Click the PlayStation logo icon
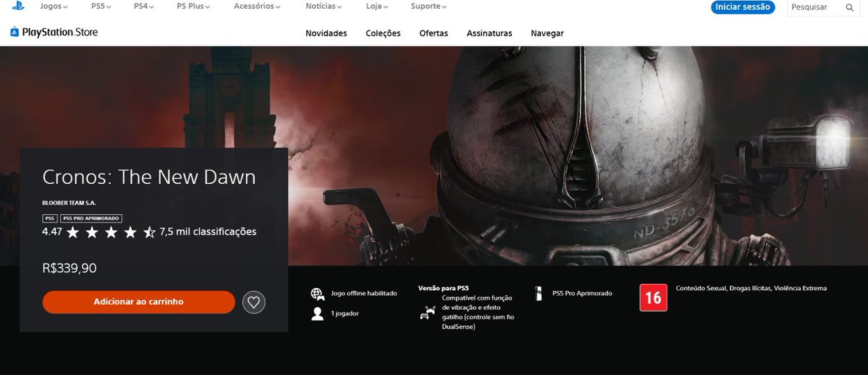 coord(17,6)
